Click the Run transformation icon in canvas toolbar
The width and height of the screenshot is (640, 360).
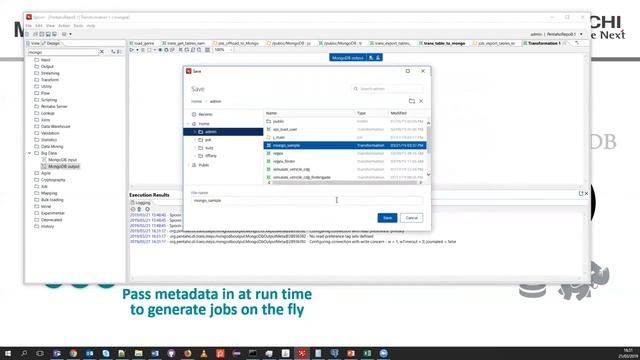132,50
